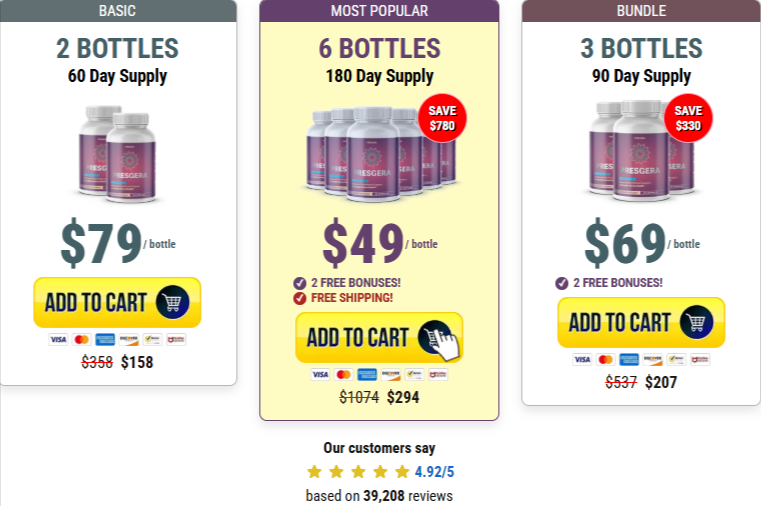Click the five-star rating row

point(358,472)
